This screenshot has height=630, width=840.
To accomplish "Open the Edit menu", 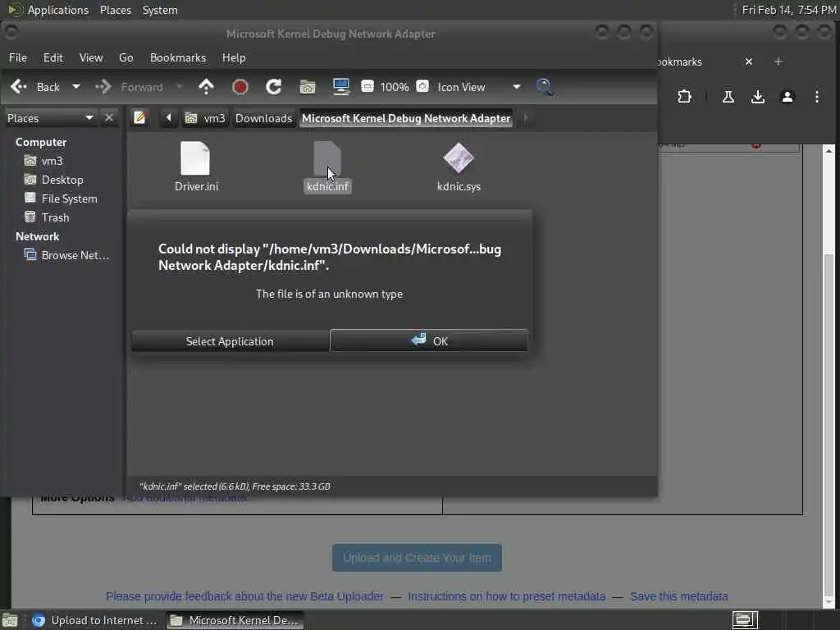I will (53, 58).
